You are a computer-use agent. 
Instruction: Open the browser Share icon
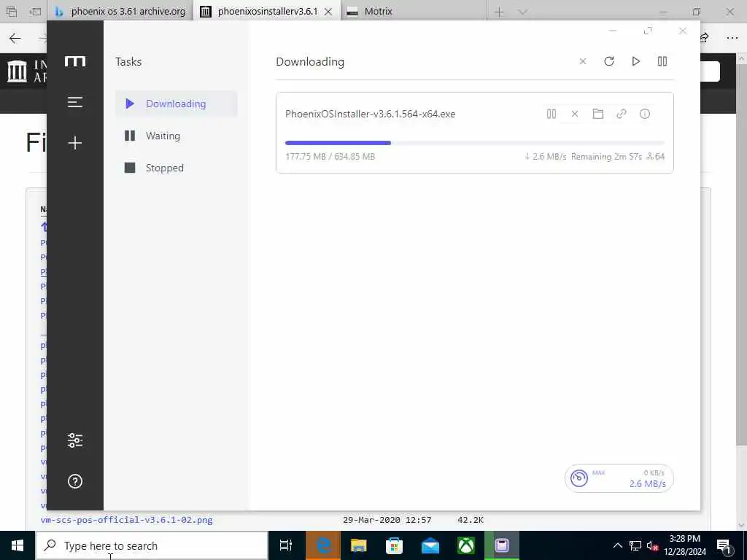tap(704, 38)
